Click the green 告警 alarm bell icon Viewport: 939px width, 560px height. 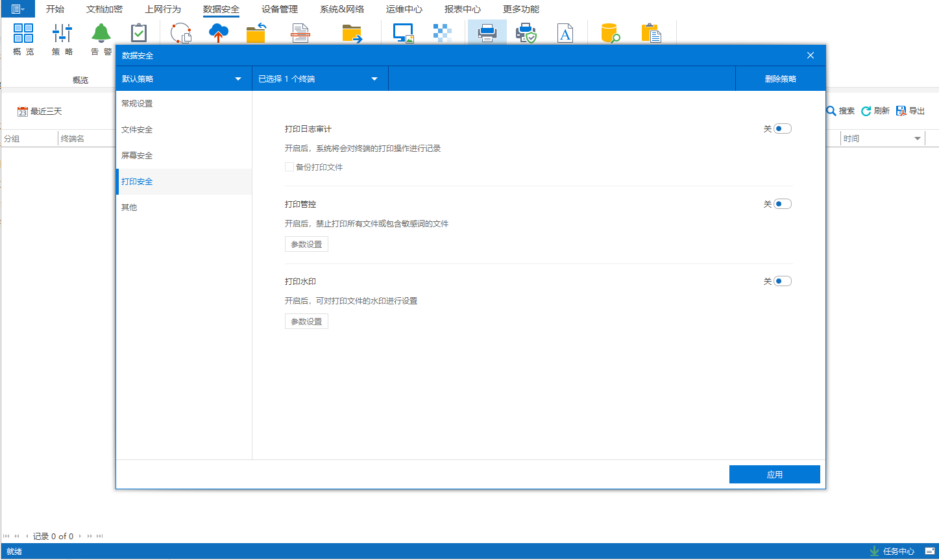pos(101,33)
